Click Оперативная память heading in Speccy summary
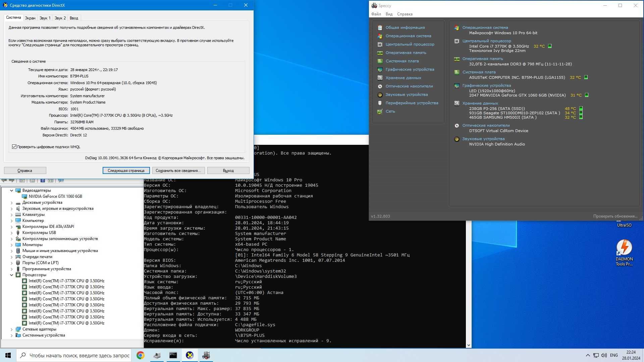 tap(482, 59)
